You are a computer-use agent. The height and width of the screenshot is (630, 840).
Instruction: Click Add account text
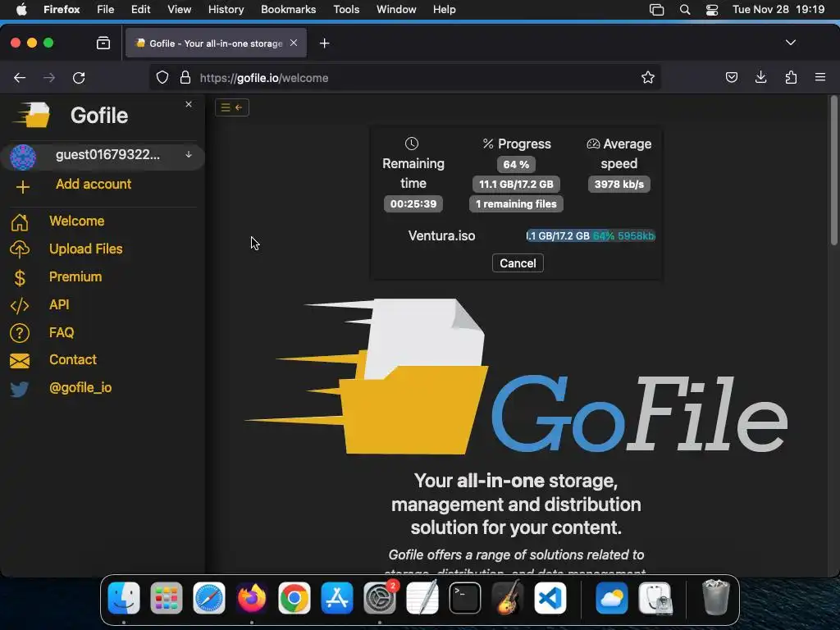point(94,185)
